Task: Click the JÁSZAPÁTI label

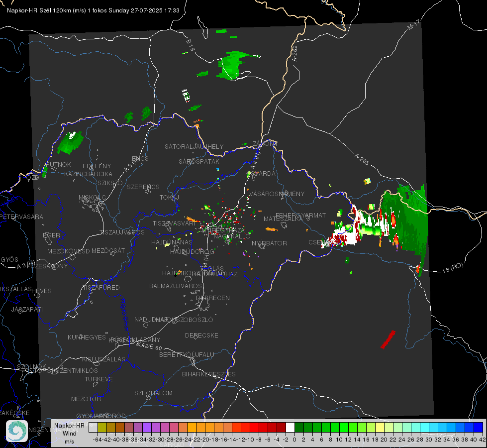Action: tap(27, 309)
